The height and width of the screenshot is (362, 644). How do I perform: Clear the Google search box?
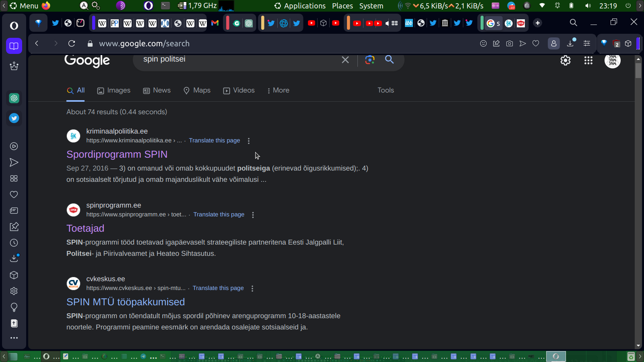(345, 60)
